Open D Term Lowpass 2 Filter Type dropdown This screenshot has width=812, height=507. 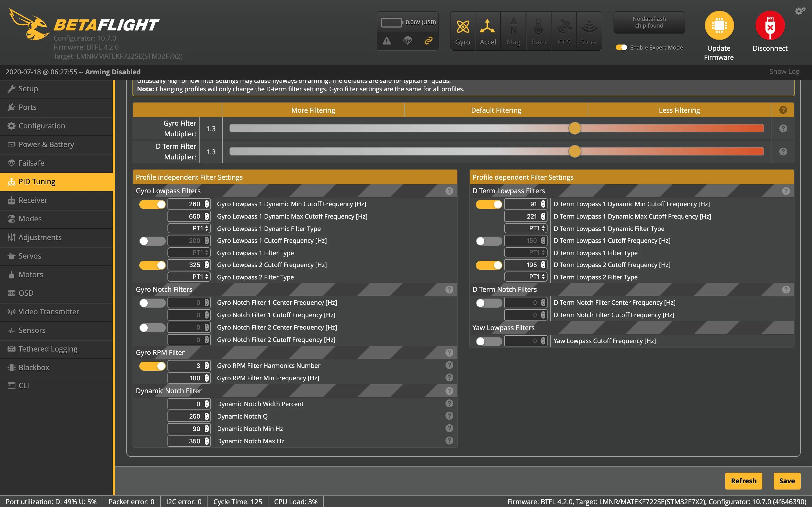click(526, 277)
